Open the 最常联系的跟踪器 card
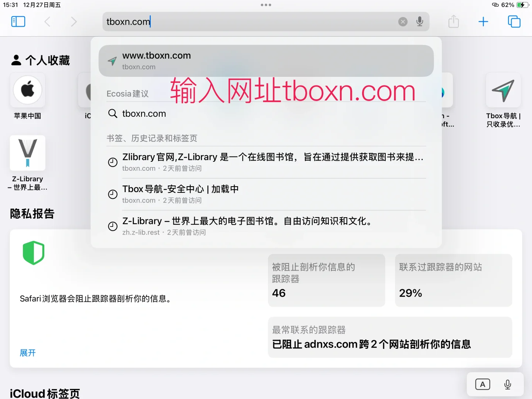This screenshot has width=532, height=399. (390, 337)
